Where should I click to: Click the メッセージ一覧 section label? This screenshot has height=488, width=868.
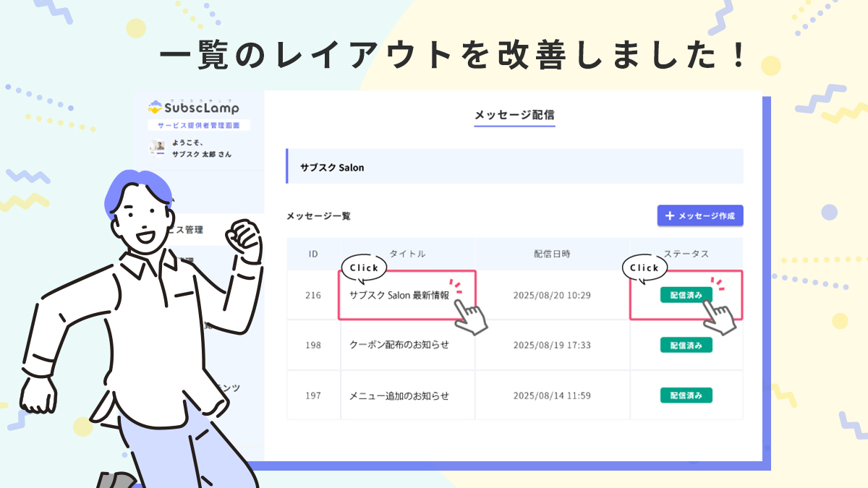[318, 215]
